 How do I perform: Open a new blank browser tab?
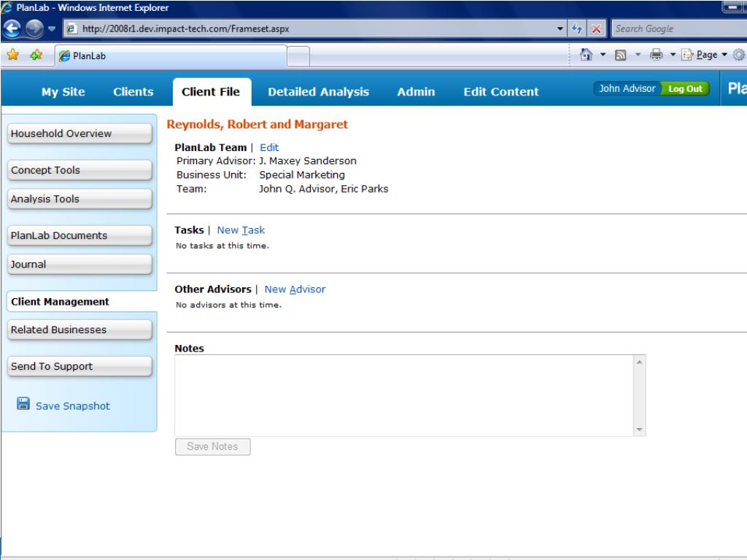(298, 57)
